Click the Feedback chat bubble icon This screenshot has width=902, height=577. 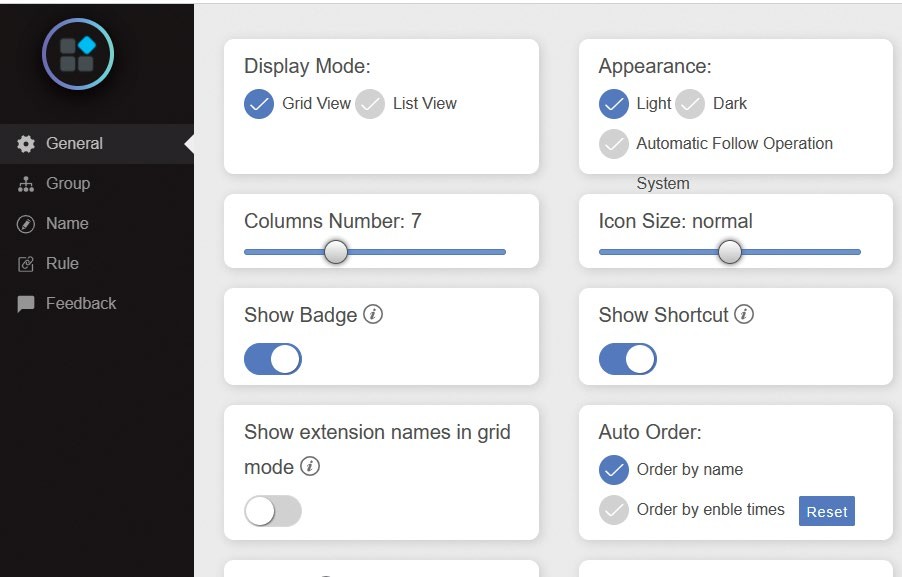pos(26,304)
